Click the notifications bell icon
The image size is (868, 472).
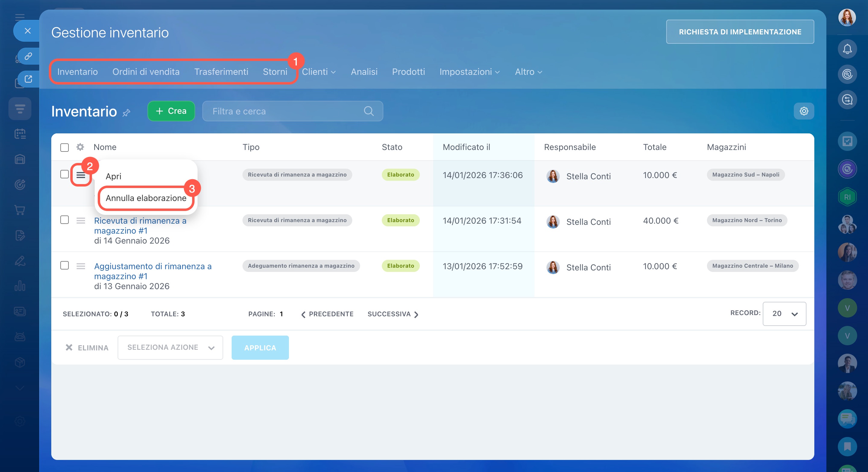click(847, 49)
